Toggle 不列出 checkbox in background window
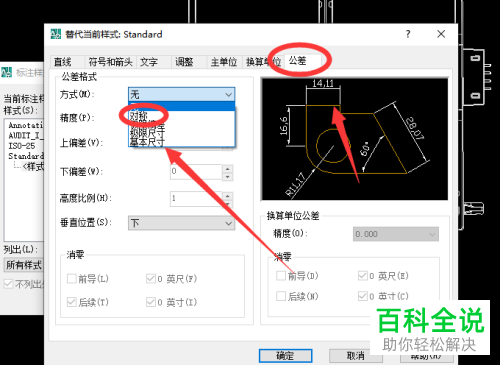This screenshot has width=500, height=365. pyautogui.click(x=8, y=284)
